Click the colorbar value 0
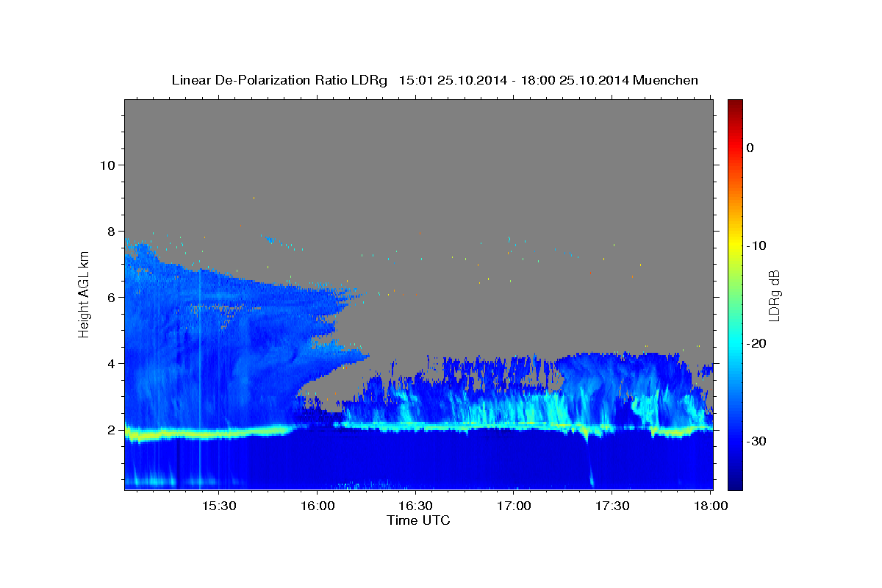The image size is (882, 588). 750,148
